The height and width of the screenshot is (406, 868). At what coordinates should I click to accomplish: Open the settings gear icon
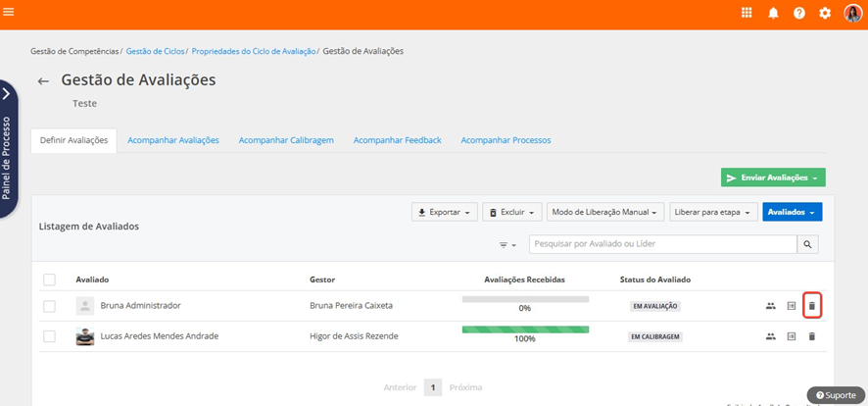tap(825, 13)
